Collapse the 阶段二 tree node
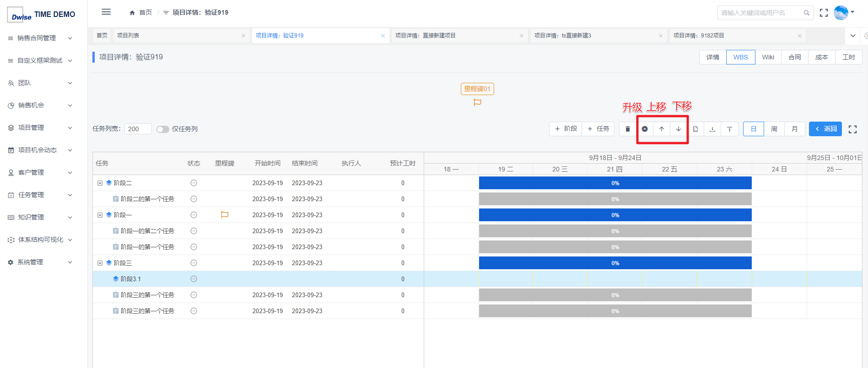This screenshot has height=368, width=868. click(x=100, y=183)
